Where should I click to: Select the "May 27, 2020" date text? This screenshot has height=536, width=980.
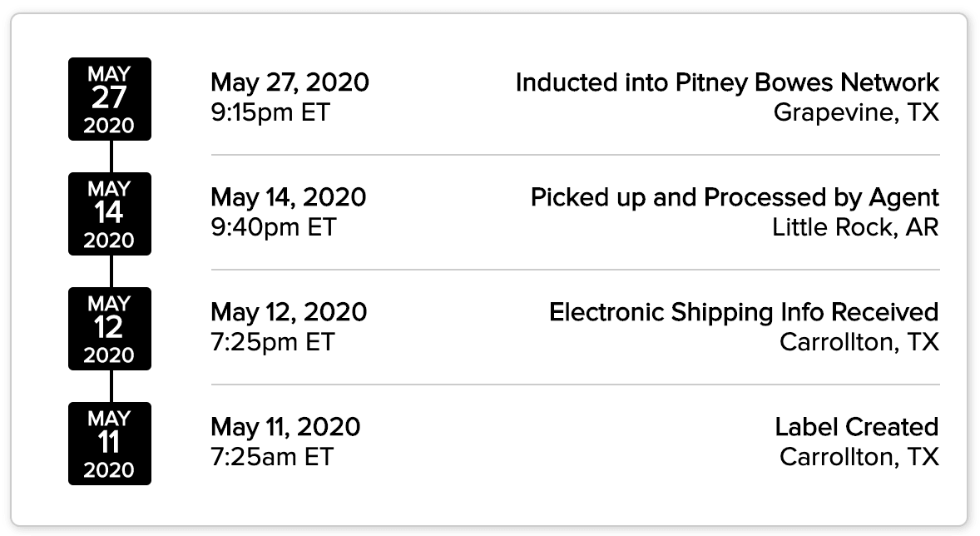click(290, 82)
